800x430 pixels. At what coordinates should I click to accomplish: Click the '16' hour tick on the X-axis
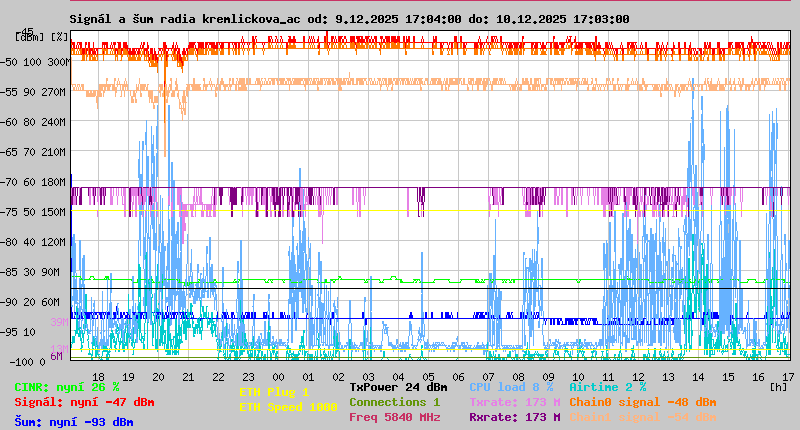click(x=758, y=377)
